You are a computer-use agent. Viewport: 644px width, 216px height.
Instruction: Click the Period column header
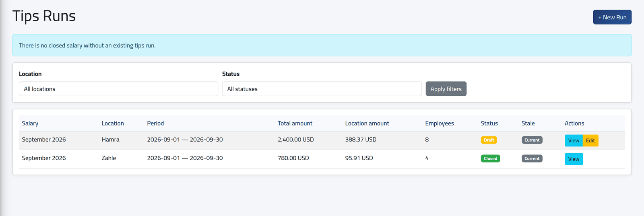pyautogui.click(x=155, y=123)
